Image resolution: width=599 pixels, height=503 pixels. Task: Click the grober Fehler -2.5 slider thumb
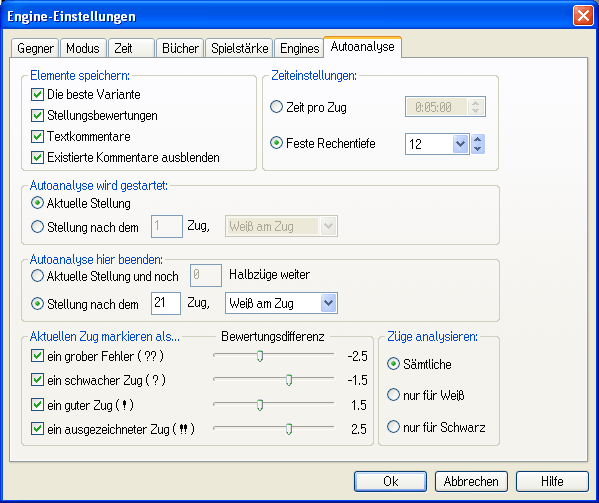click(x=260, y=356)
